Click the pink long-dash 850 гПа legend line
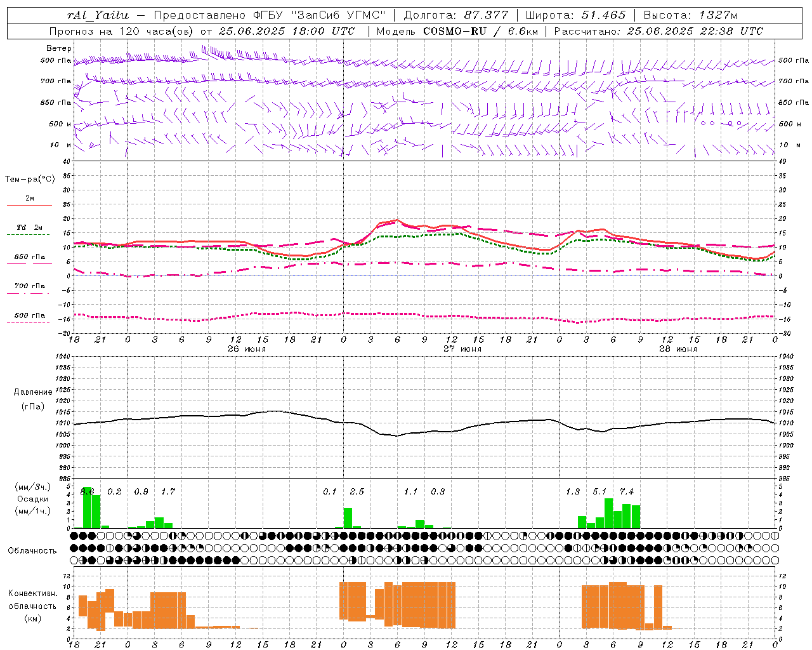Image resolution: width=812 pixels, height=650 pixels. (29, 263)
